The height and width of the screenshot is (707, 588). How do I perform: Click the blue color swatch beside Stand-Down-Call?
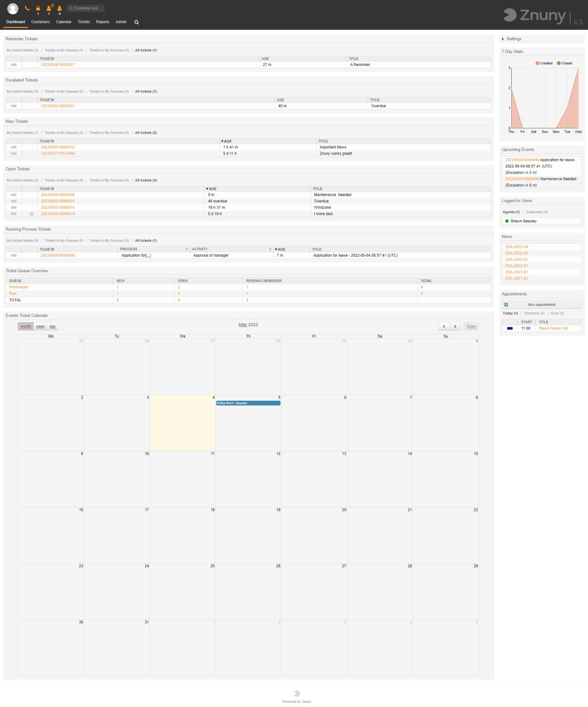point(510,328)
